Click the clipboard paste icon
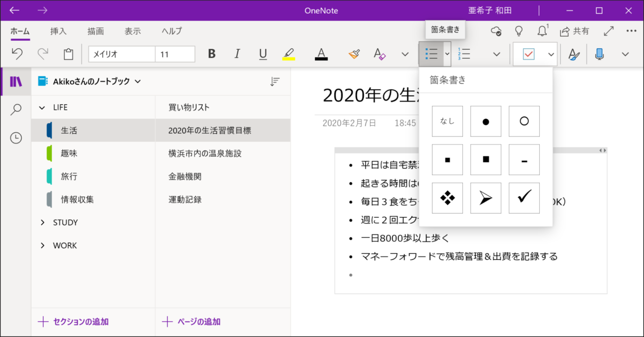Screen dimensions: 644x337 coord(68,54)
